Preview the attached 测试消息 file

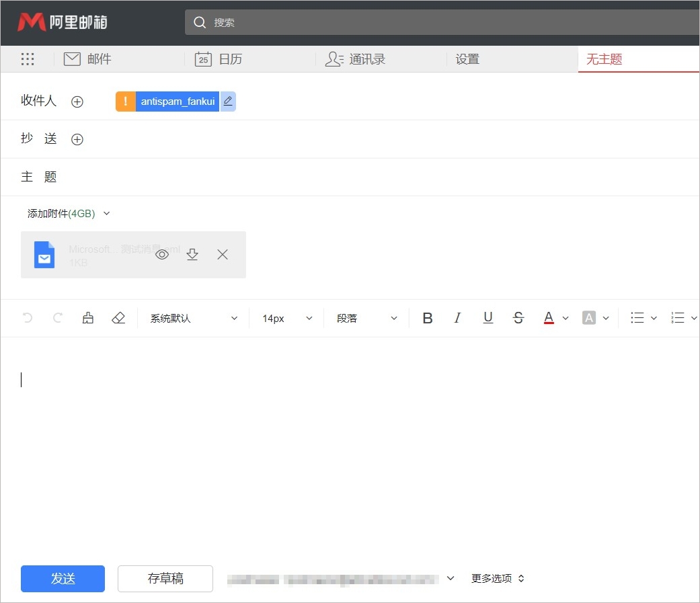(x=161, y=254)
